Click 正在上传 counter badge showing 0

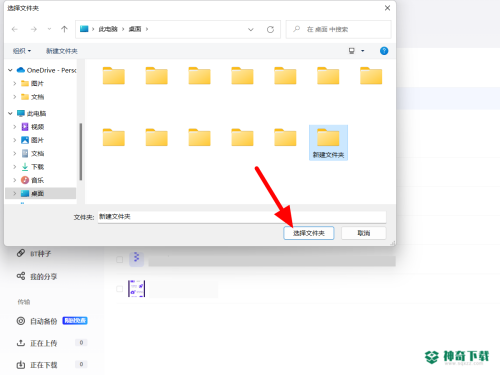tap(81, 343)
